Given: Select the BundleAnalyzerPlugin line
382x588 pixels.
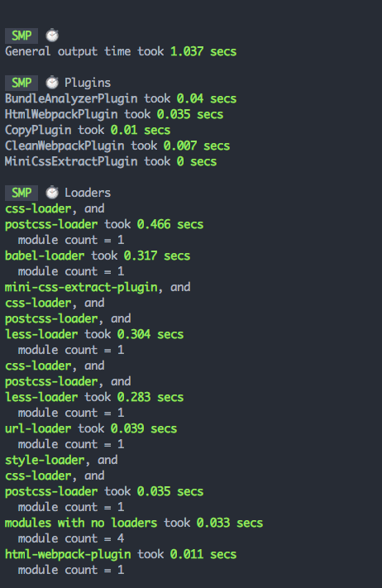Looking at the screenshot, I should pyautogui.click(x=121, y=98).
